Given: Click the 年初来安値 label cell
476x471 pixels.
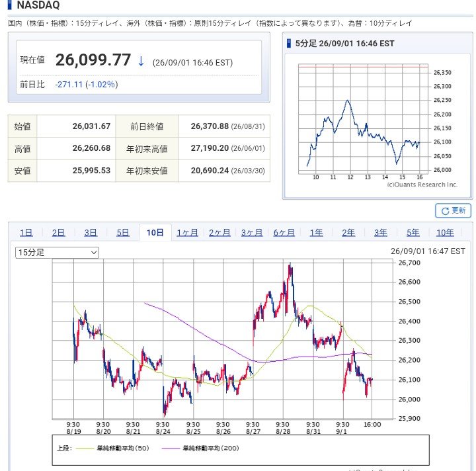Looking at the screenshot, I should click(147, 171).
